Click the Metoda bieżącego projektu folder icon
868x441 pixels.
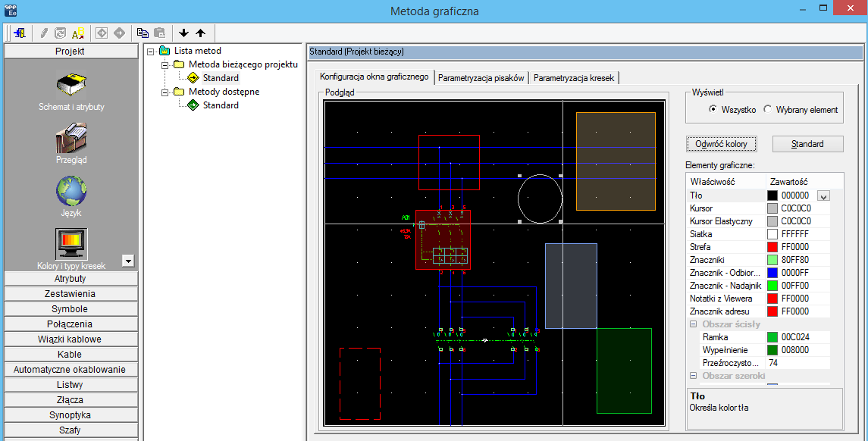(179, 64)
